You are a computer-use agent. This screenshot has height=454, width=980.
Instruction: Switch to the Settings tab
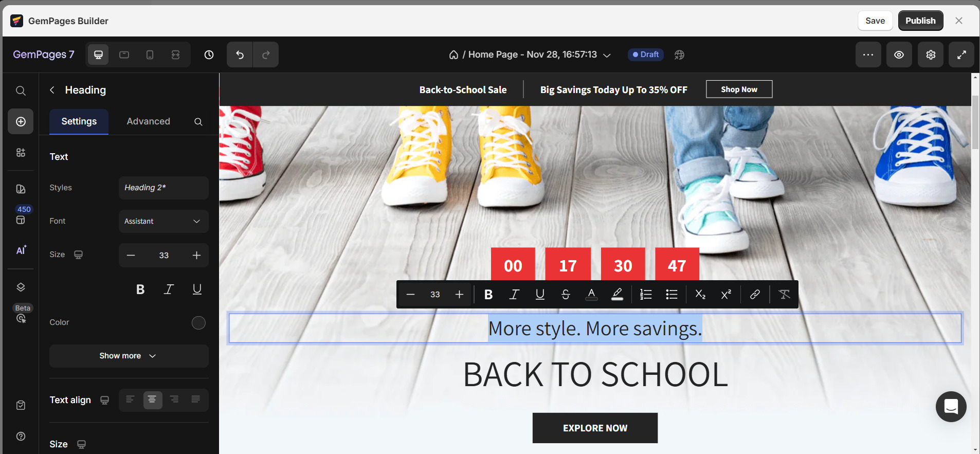(x=79, y=121)
